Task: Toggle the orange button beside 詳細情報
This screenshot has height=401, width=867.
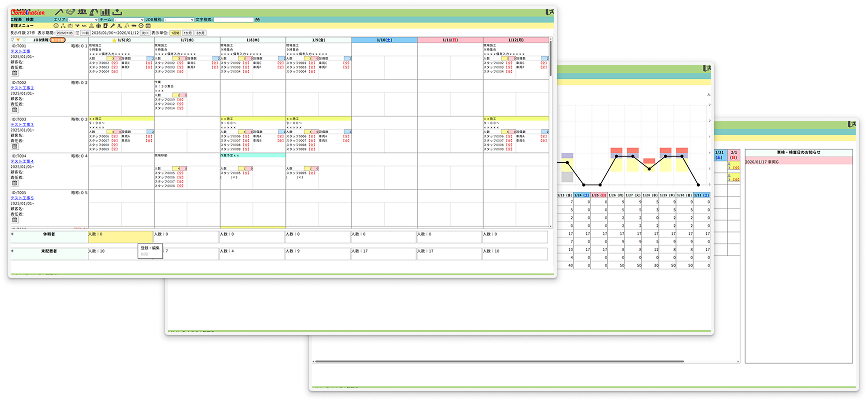Action: (x=57, y=39)
